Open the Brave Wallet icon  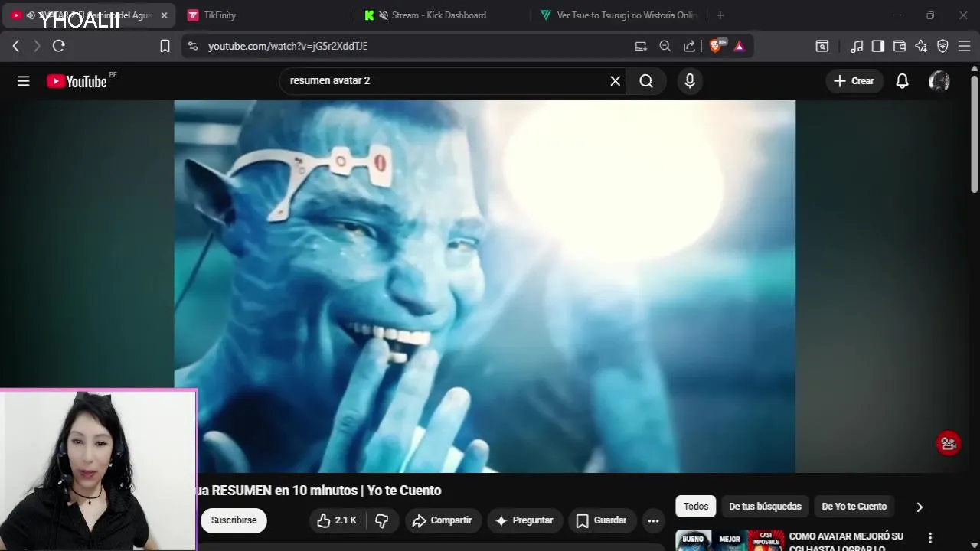(900, 46)
